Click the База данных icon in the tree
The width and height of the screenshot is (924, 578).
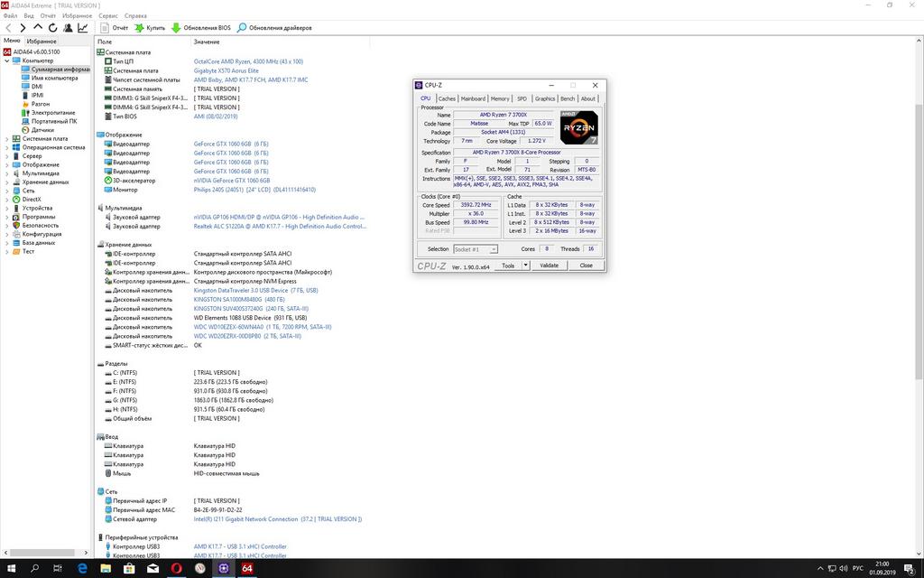pos(16,242)
